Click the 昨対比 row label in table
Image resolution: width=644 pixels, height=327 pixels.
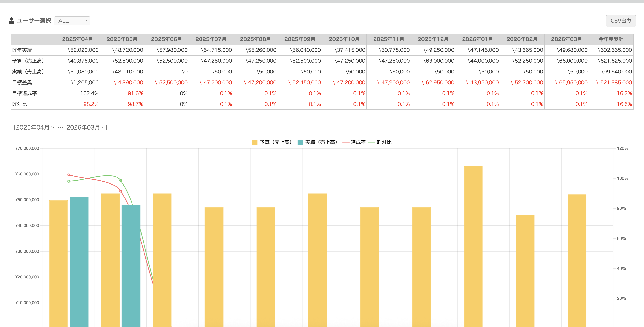19,104
